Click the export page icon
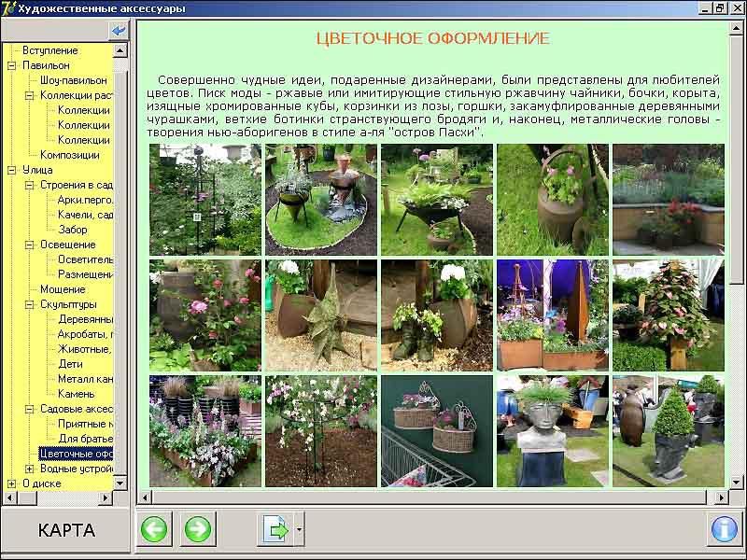This screenshot has width=747, height=560. (x=275, y=530)
